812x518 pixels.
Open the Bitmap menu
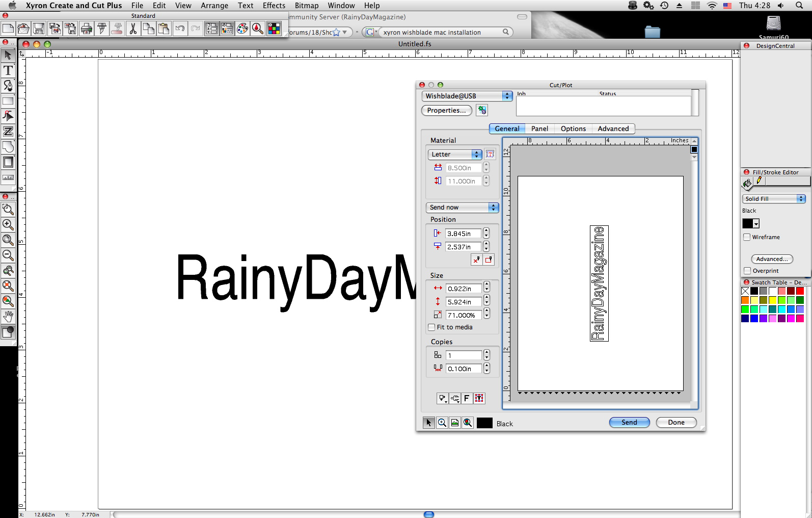(307, 6)
